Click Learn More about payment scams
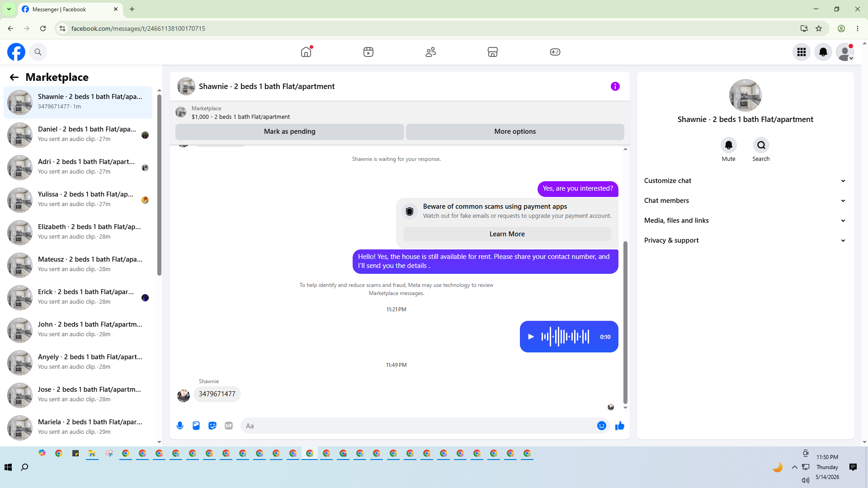The width and height of the screenshot is (868, 488). [507, 234]
